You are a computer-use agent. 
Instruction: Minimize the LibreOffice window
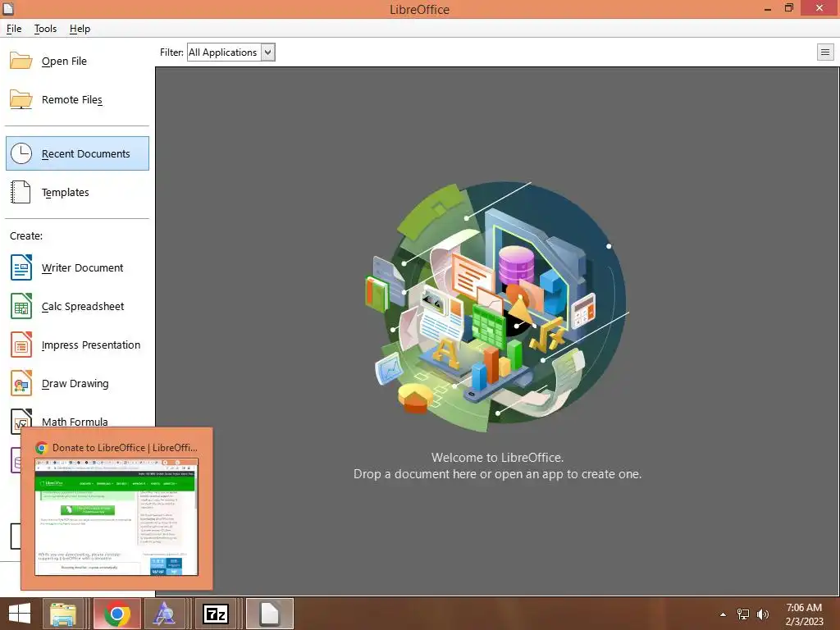coord(768,8)
